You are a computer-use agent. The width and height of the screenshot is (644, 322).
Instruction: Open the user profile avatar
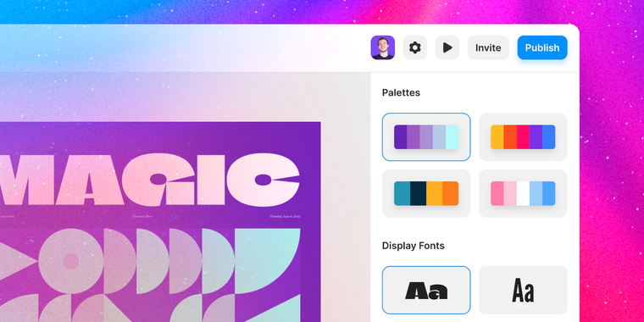(382, 47)
